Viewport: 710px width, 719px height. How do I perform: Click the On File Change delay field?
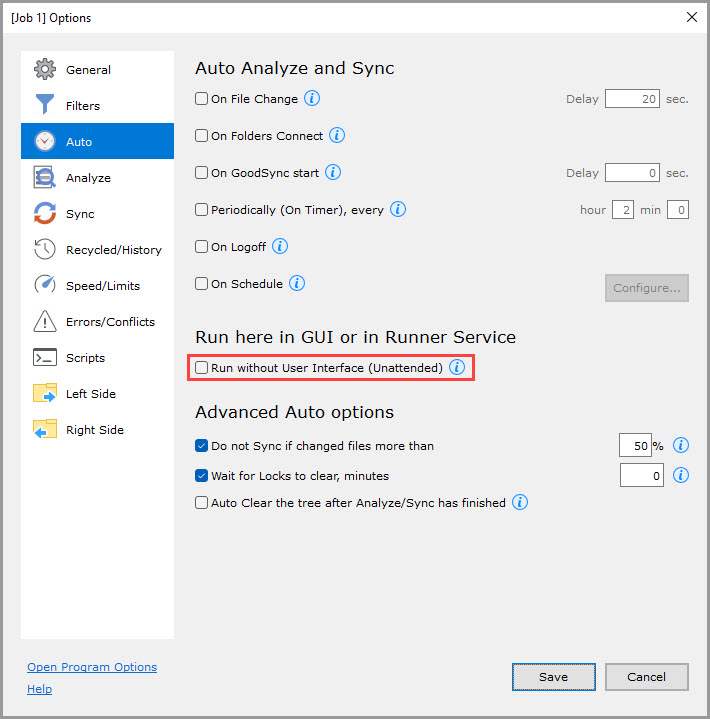coord(632,99)
